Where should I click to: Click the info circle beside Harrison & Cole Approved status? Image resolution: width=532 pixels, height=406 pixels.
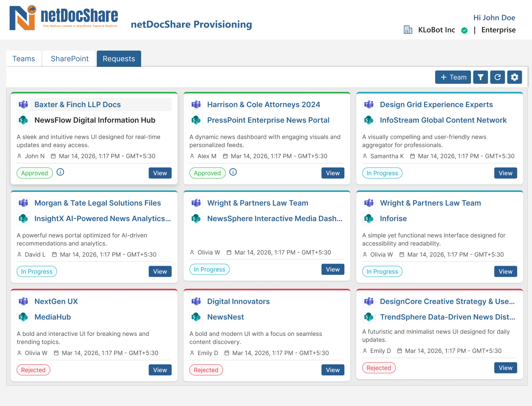pos(233,172)
